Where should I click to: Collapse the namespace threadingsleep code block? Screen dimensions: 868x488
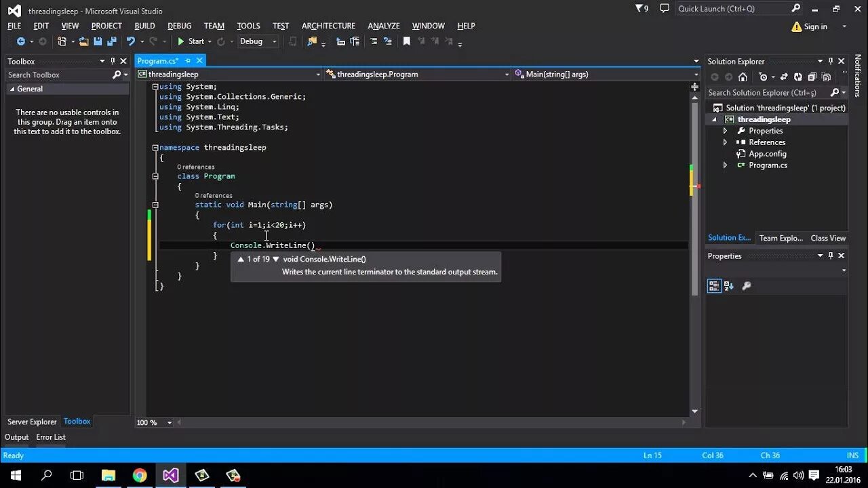pyautogui.click(x=155, y=147)
